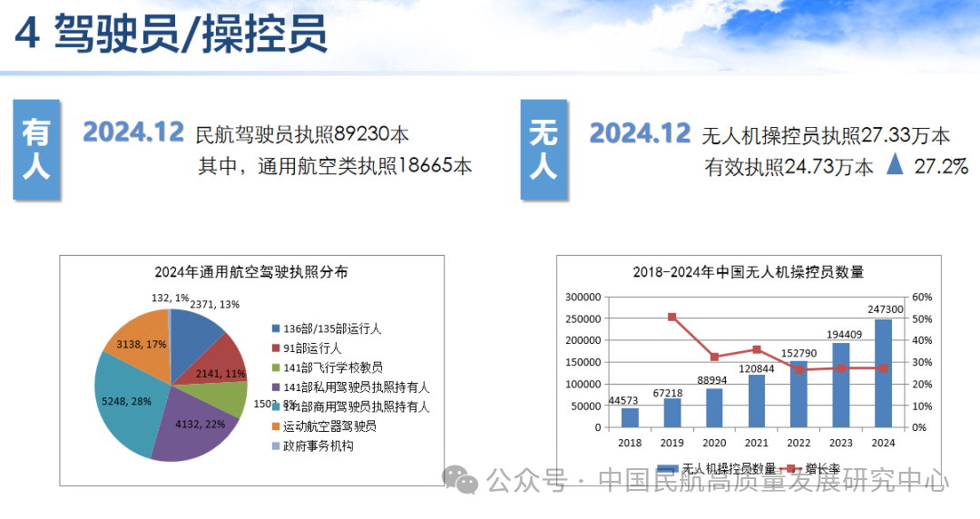Click orange legend square for 运动航空器驾驶员
980x519 pixels.
pos(276,426)
